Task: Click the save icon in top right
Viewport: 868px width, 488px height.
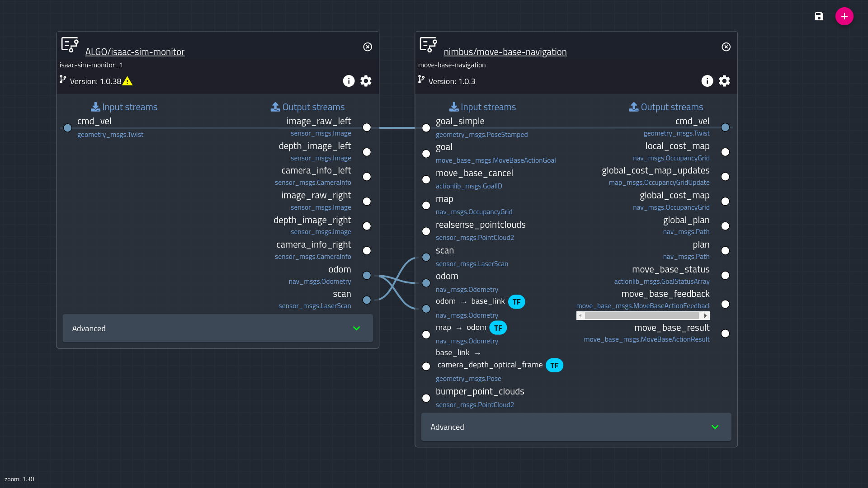Action: tap(819, 16)
